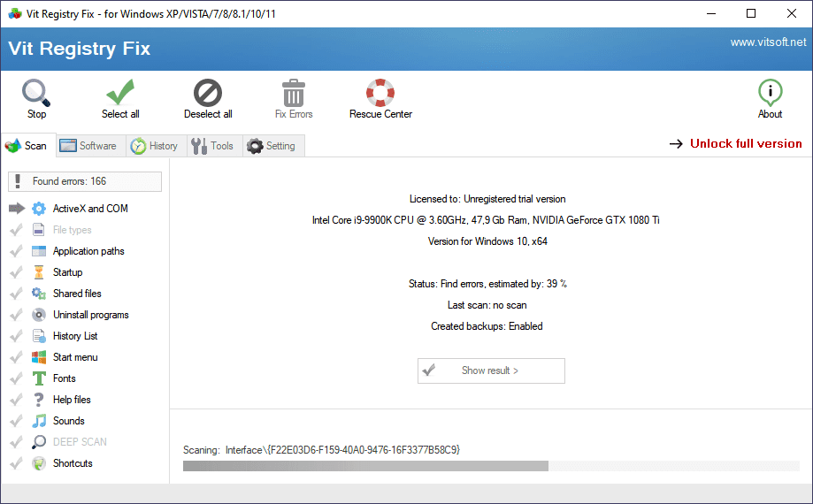Screen dimensions: 813x504
Task: Toggle the Fonts checkmark
Action: point(16,378)
